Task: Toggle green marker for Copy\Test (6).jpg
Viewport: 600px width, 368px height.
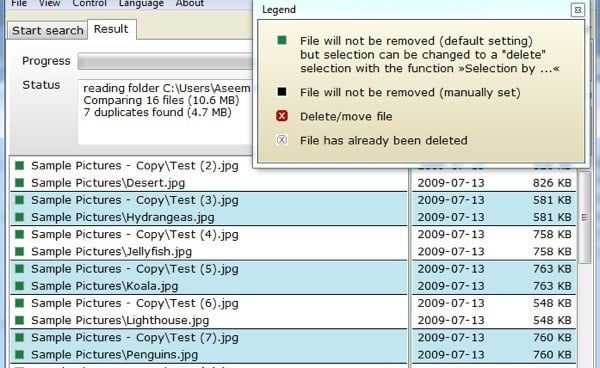Action: [19, 303]
